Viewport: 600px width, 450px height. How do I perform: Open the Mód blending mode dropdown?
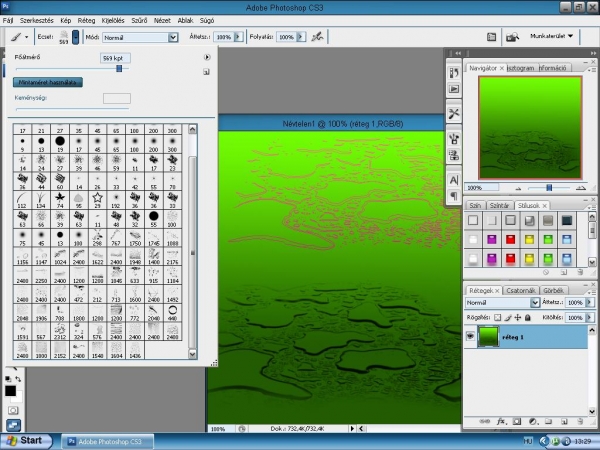173,37
